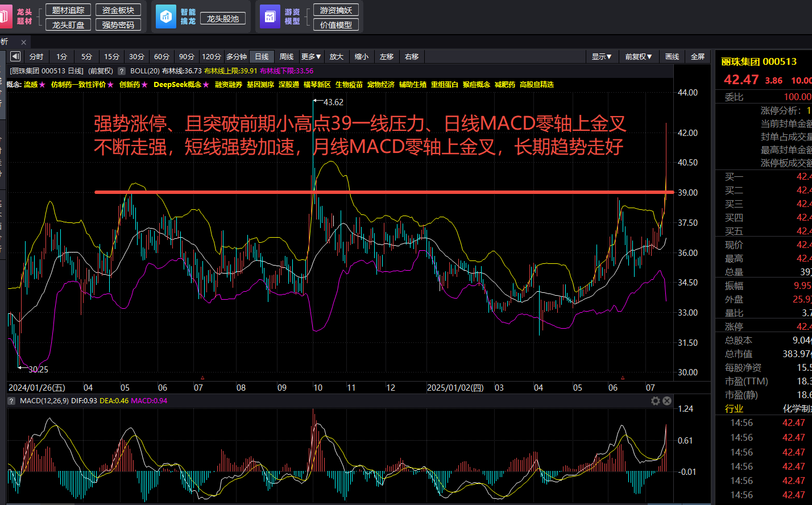Click the 行业 industry link
Screen dimensions: 812x505
point(734,408)
